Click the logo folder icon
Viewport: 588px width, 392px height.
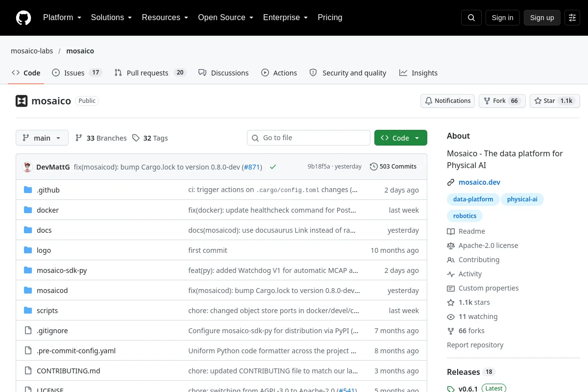(x=28, y=250)
